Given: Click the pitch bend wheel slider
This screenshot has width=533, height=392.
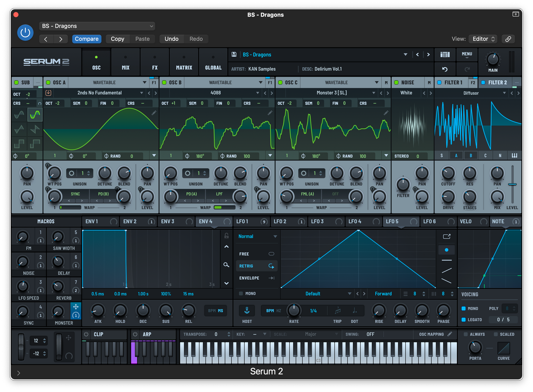Looking at the screenshot, I should pos(21,347).
